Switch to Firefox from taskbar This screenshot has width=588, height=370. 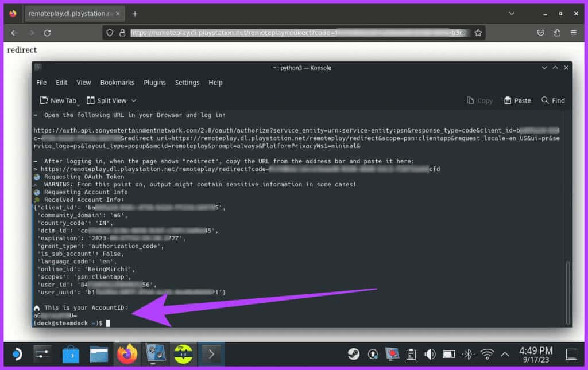[x=127, y=354]
